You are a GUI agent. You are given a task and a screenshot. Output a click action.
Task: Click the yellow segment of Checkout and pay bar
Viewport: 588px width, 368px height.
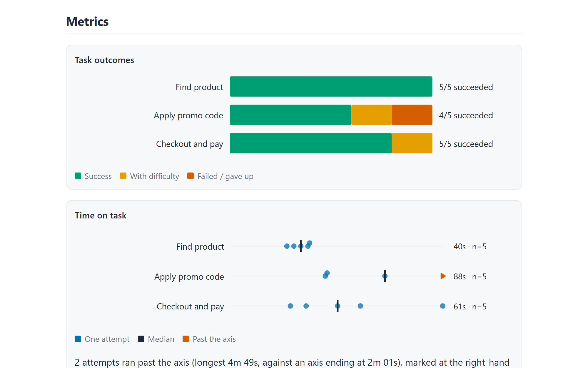(412, 143)
